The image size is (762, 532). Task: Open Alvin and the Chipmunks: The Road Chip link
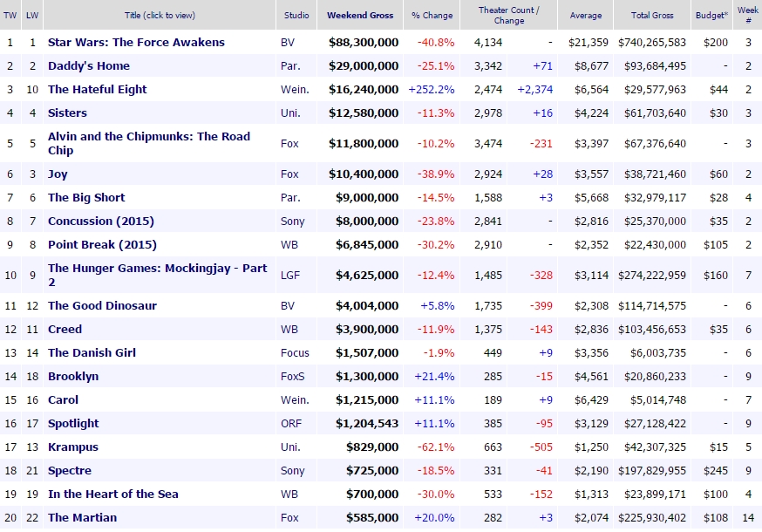point(149,143)
